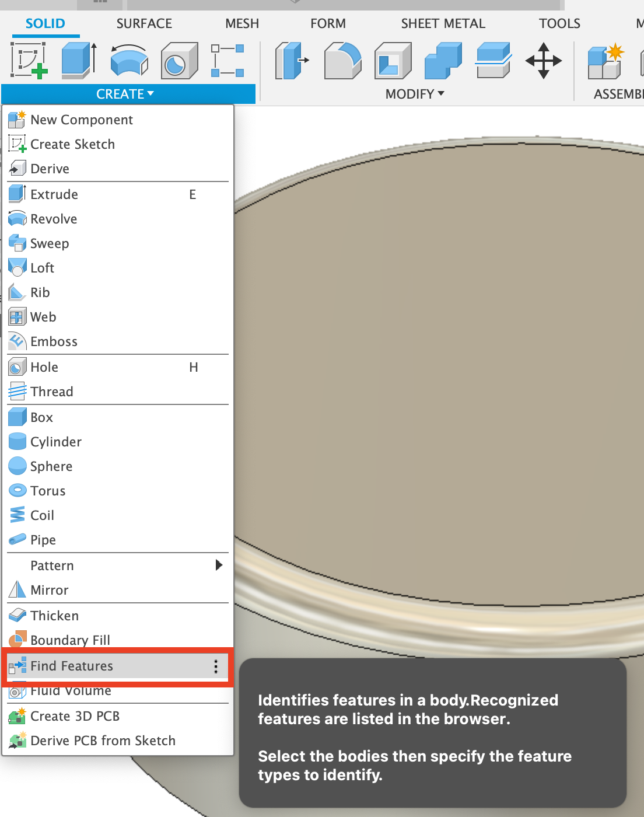Select the Offset Face tool icon
The height and width of the screenshot is (817, 644).
pyautogui.click(x=492, y=60)
